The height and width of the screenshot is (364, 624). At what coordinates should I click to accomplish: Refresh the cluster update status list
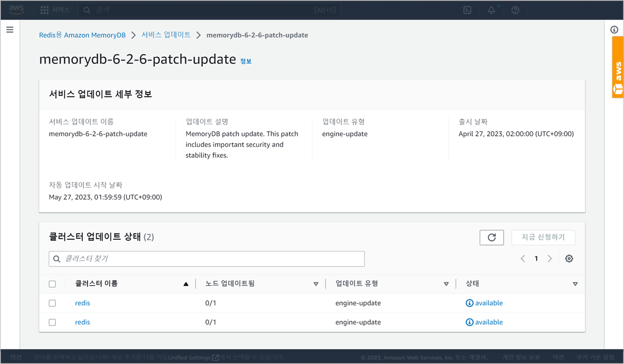[491, 237]
